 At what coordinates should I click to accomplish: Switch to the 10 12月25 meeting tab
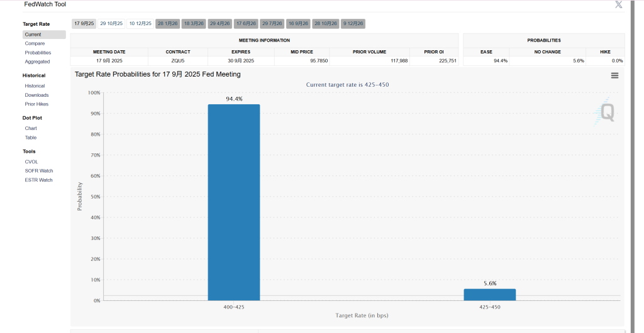click(x=140, y=23)
